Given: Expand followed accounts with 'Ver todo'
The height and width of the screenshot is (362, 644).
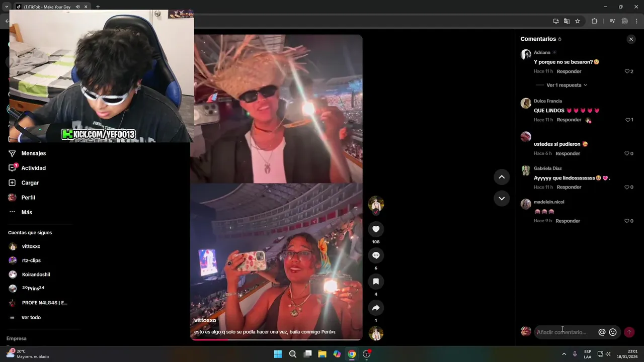Looking at the screenshot, I should pos(25,318).
